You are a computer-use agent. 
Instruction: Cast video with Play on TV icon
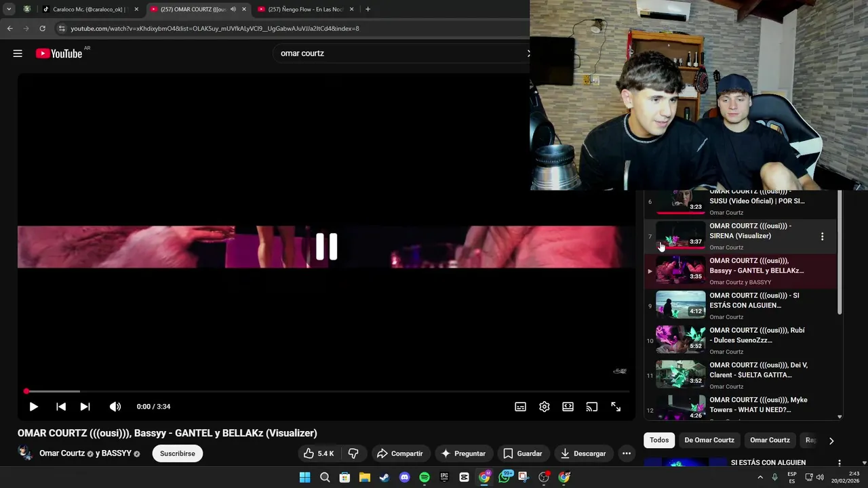[x=591, y=407]
